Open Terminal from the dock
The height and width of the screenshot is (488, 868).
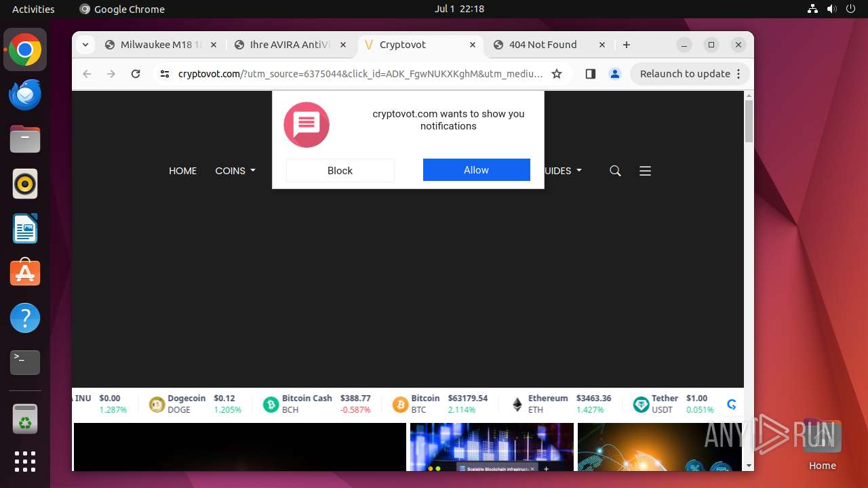pyautogui.click(x=25, y=363)
